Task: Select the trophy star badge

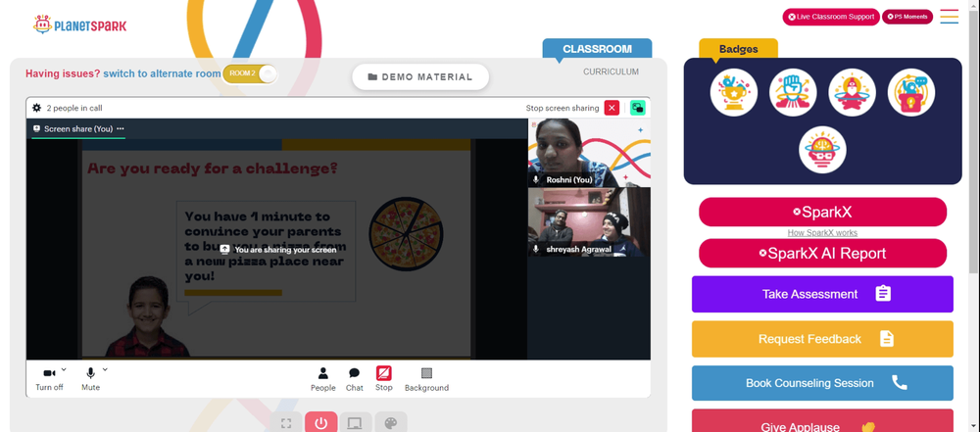Action: click(734, 92)
